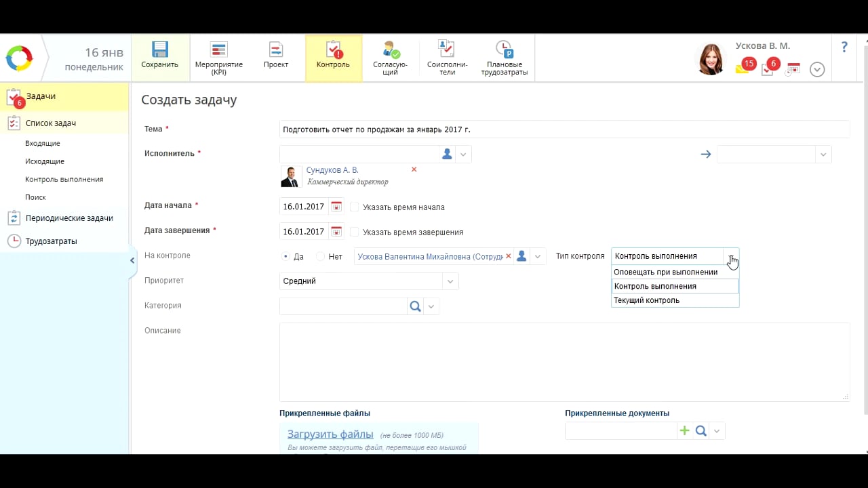This screenshot has height=488, width=868.
Task: Open the Исполнитель field dropdown arrow
Action: (463, 155)
